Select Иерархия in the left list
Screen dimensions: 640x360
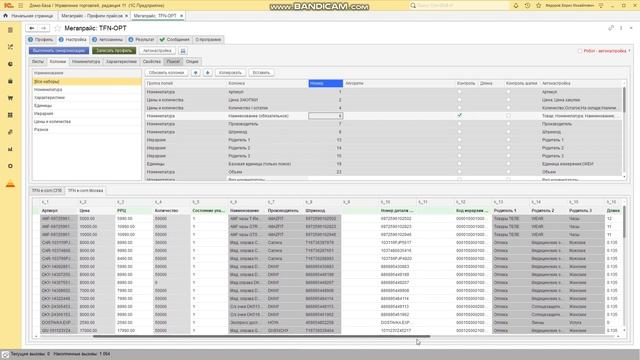87,113
